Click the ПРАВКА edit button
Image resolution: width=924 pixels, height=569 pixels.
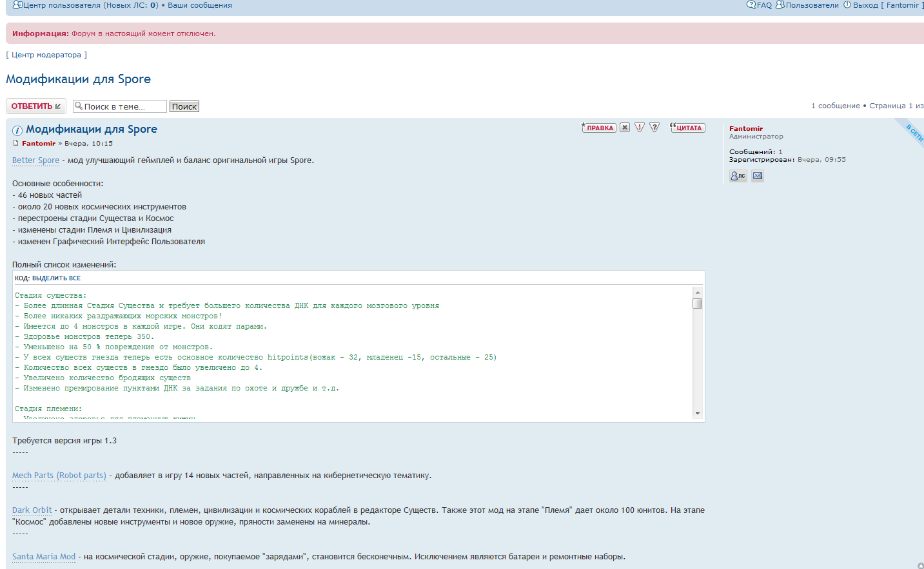[599, 128]
